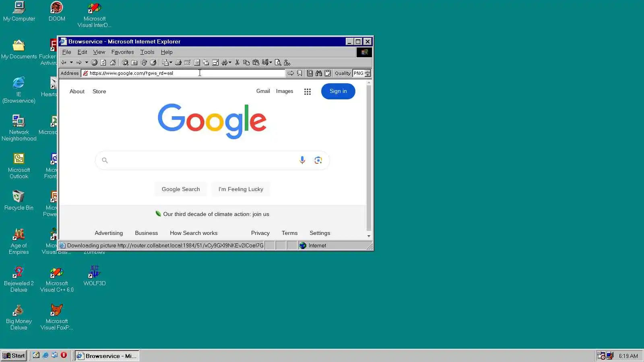Select Microsoft Visual C++ 6.0 icon
644x362 pixels.
pos(57,279)
